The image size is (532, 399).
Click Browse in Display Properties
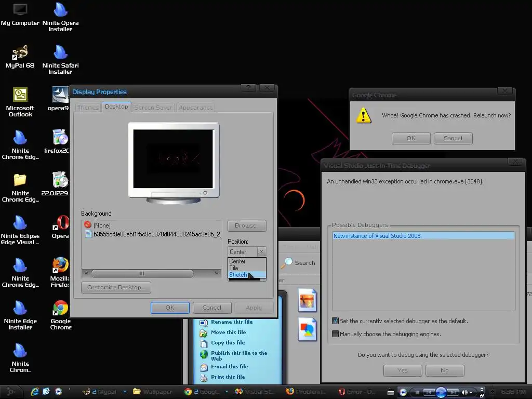247,225
